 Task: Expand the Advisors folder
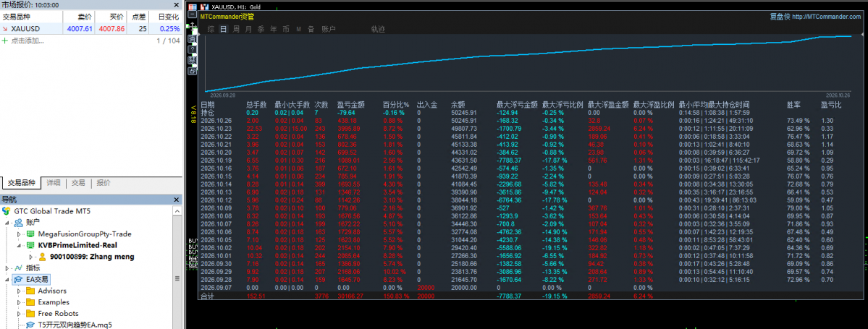coord(20,291)
